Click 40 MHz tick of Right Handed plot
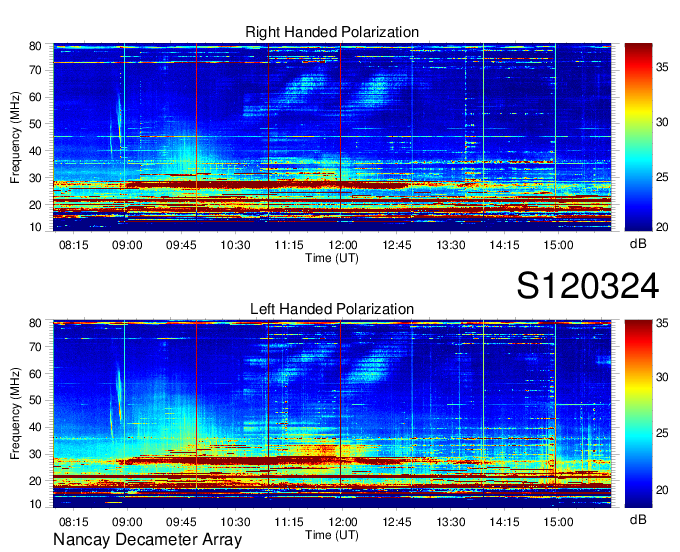The height and width of the screenshot is (552, 680). pyautogui.click(x=35, y=151)
